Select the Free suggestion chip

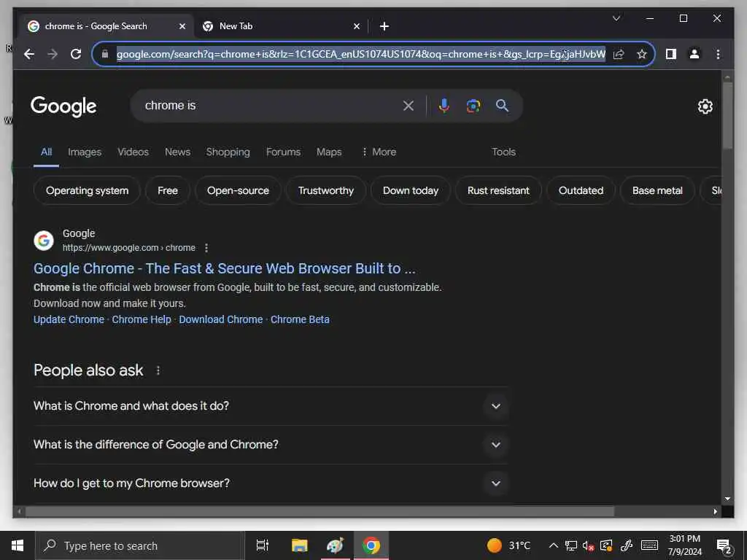click(168, 190)
